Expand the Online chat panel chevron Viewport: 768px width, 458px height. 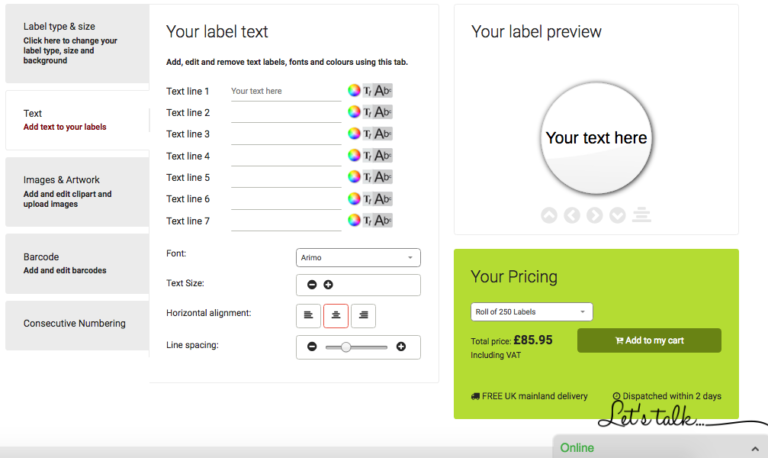click(x=750, y=447)
